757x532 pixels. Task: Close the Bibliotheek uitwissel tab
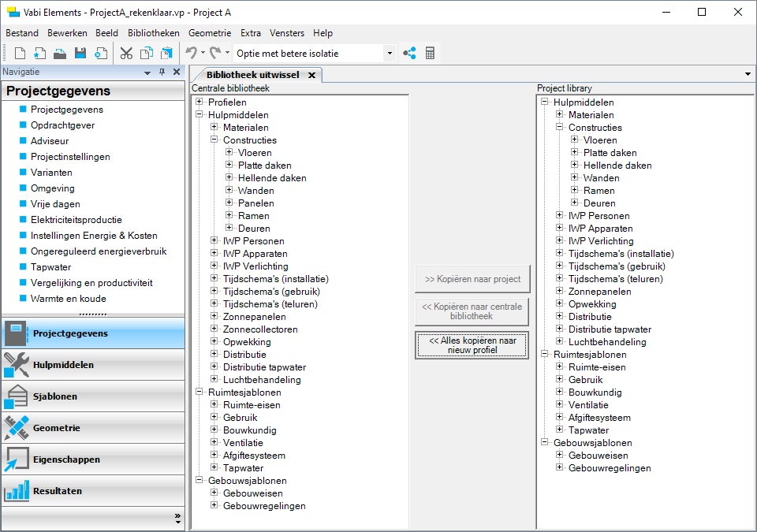coord(311,75)
